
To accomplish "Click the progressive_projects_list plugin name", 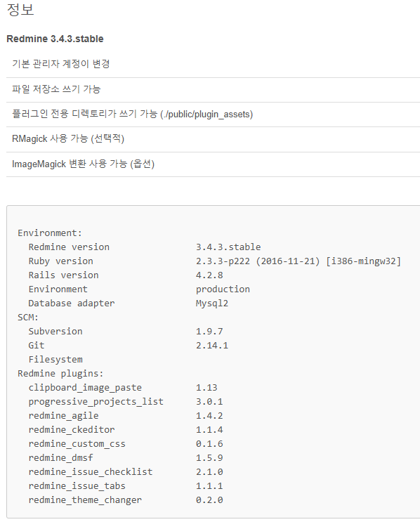I will coord(96,401).
